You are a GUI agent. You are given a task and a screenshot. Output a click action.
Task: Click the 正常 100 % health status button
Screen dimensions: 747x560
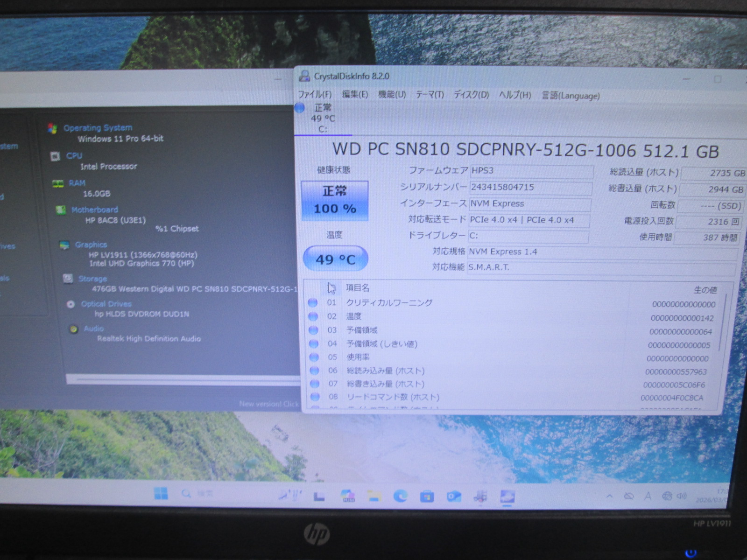coord(335,200)
